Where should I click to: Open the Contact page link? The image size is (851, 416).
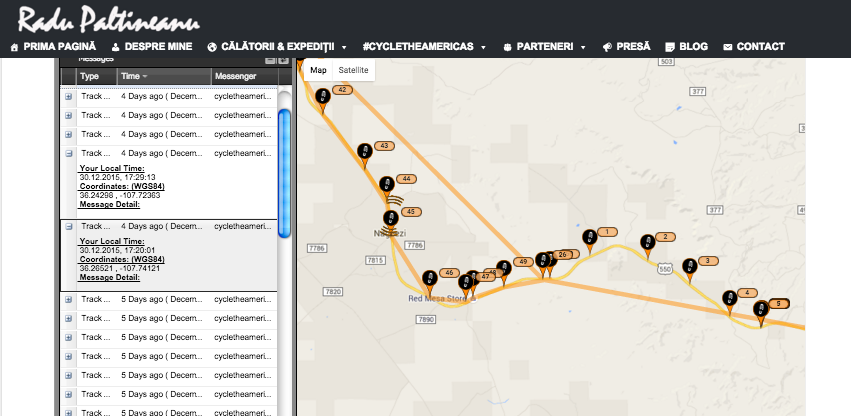tap(753, 46)
